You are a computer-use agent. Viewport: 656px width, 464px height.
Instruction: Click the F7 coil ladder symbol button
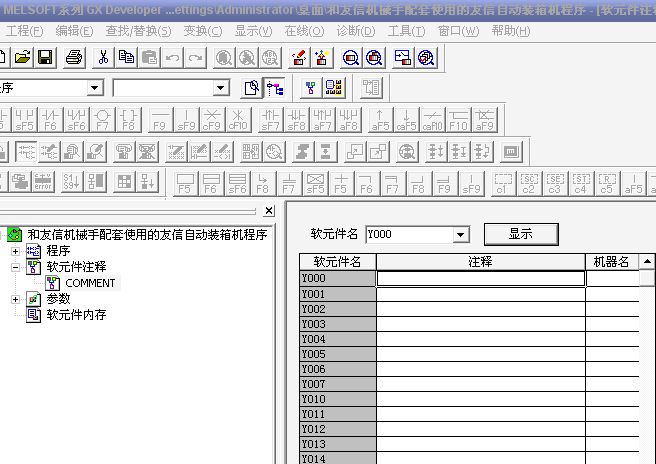point(102,120)
